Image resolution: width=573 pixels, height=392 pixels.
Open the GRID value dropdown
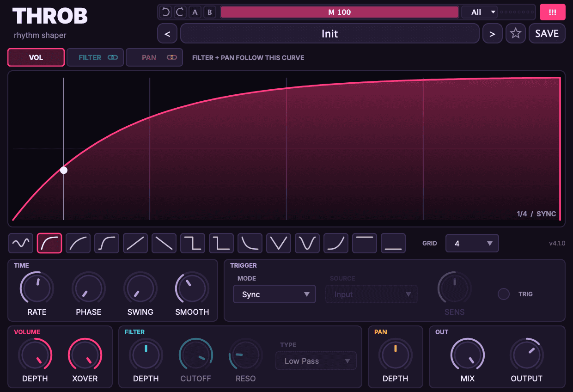tap(472, 243)
